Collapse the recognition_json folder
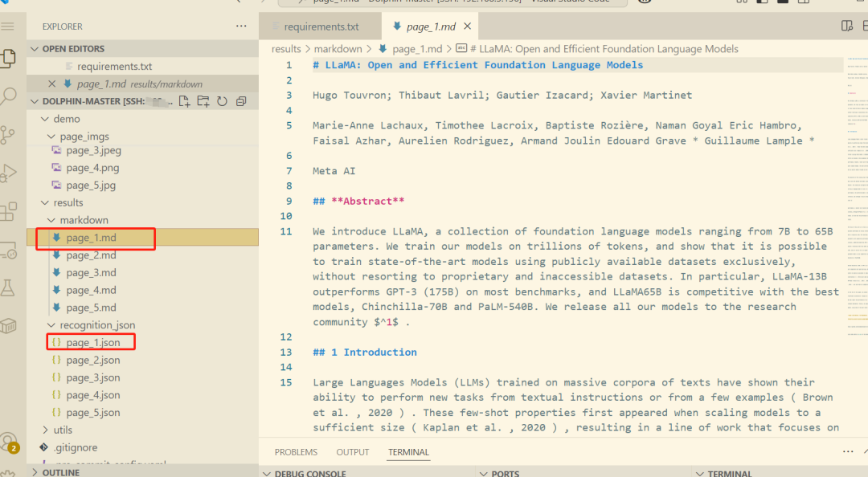868x477 pixels. pyautogui.click(x=51, y=325)
